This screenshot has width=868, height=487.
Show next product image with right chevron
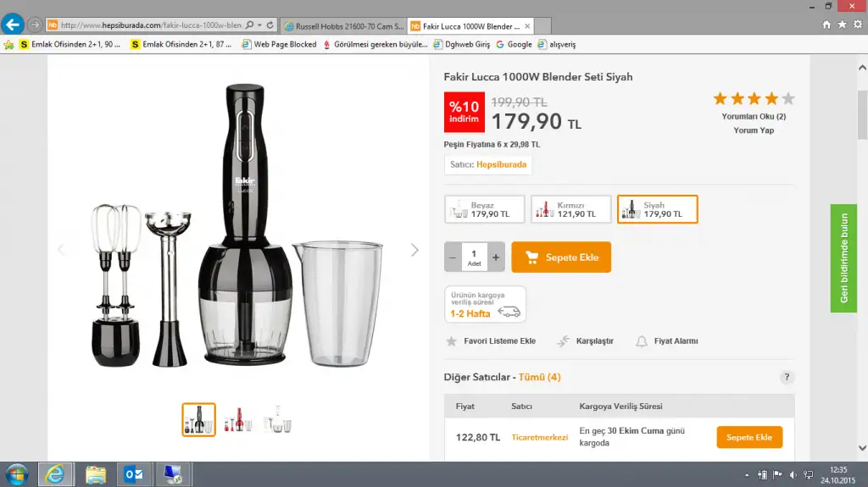pyautogui.click(x=415, y=250)
